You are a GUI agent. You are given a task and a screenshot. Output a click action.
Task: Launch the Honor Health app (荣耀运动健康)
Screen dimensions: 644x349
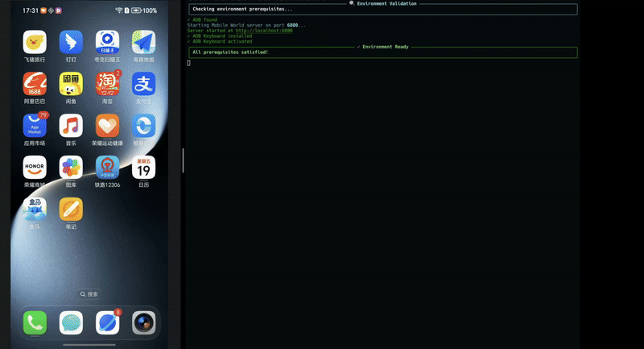click(x=107, y=126)
